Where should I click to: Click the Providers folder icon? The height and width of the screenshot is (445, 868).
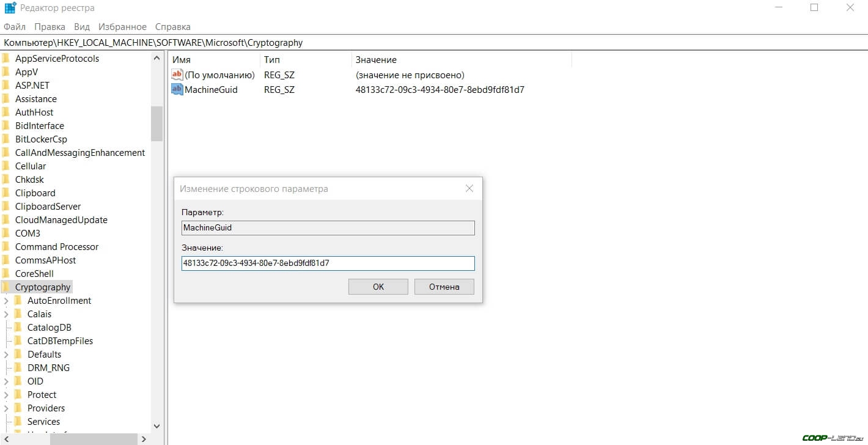point(18,408)
